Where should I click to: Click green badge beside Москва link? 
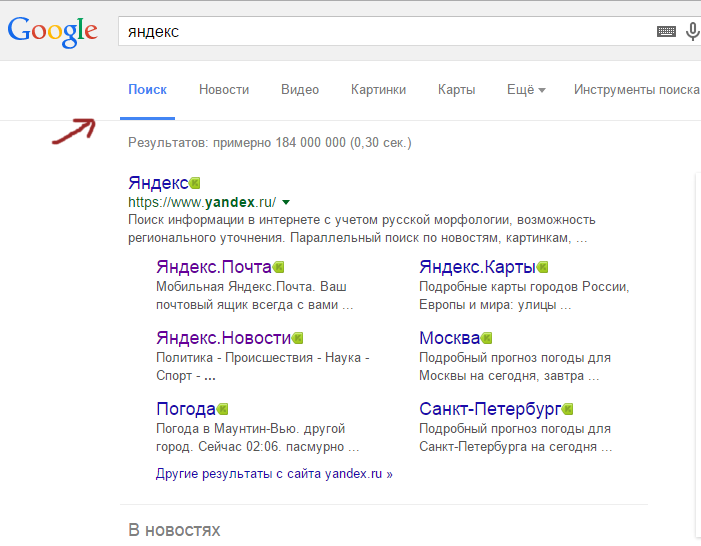(487, 338)
